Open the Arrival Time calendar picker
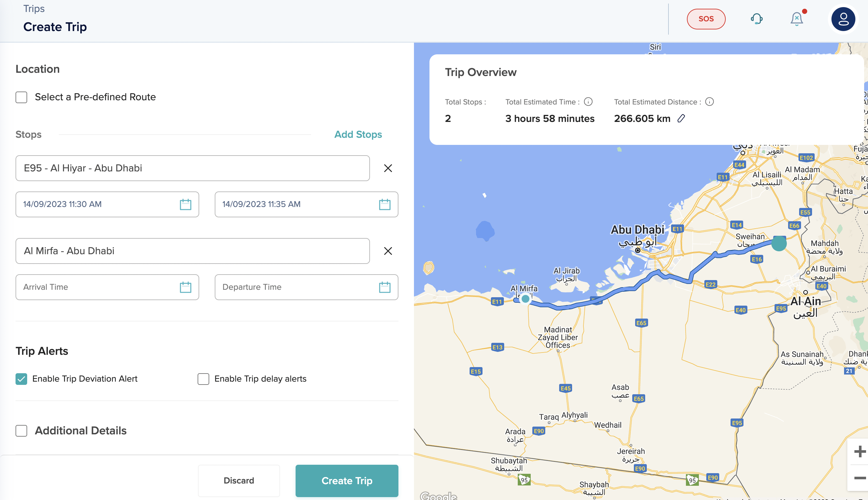This screenshot has height=500, width=868. point(185,287)
